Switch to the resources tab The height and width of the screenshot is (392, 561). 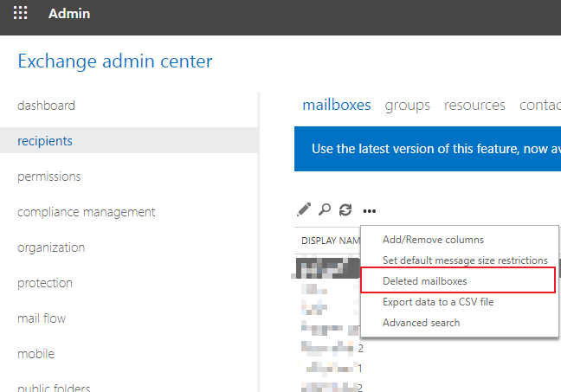[x=474, y=105]
